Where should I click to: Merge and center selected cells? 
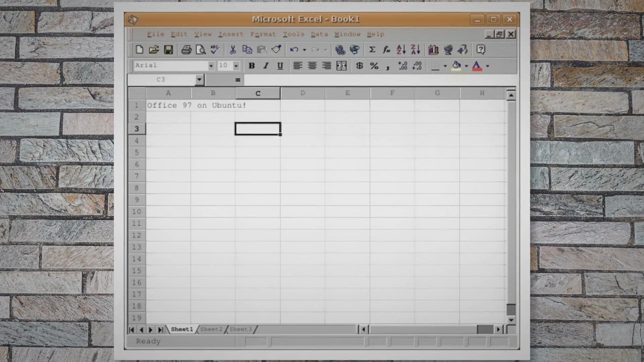(x=341, y=66)
